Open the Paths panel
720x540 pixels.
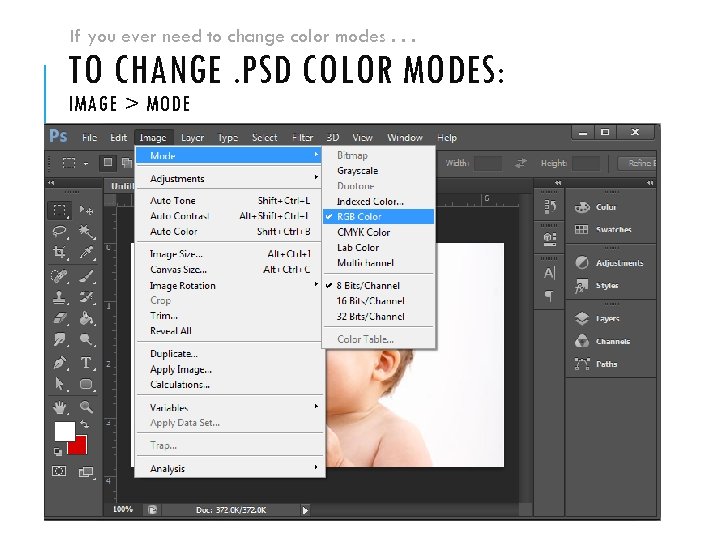click(x=596, y=364)
